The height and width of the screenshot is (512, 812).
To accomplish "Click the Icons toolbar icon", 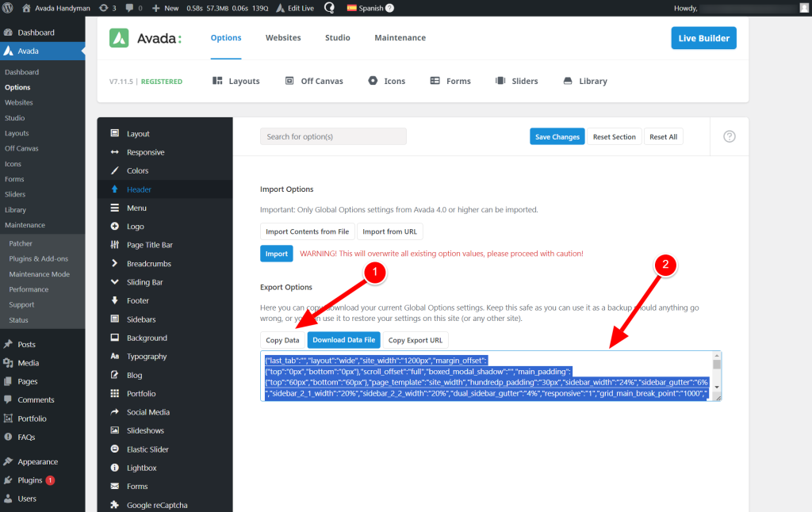I will tap(373, 81).
